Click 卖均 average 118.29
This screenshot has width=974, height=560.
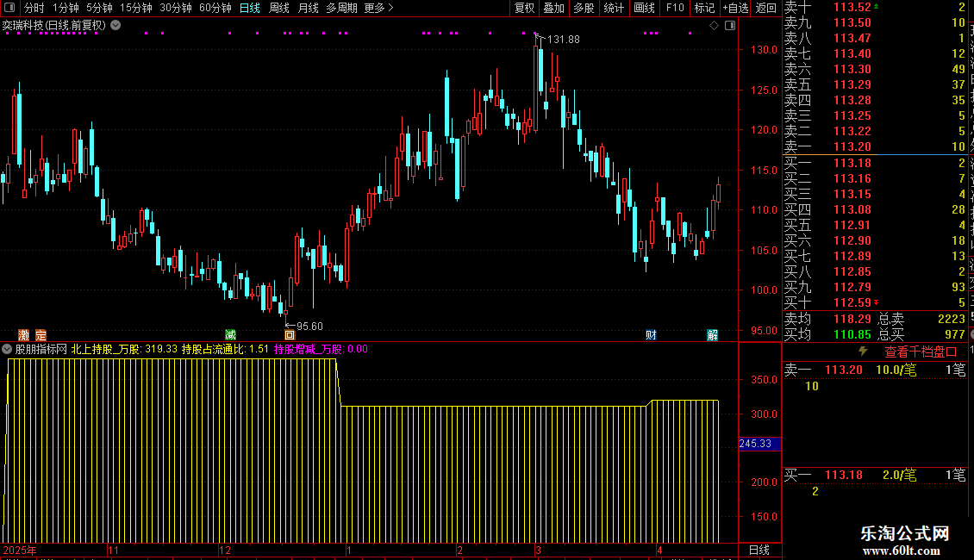point(852,319)
